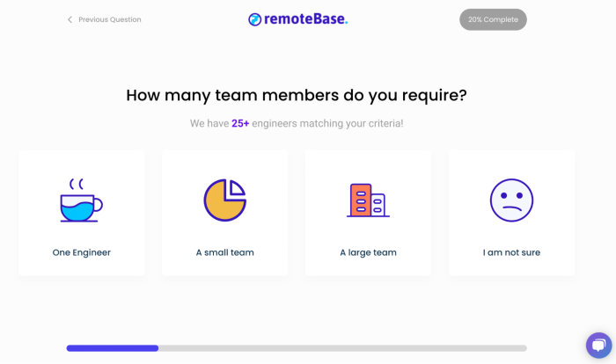This screenshot has width=616, height=364.
Task: Click the gray unfilled progress bar portion
Action: (343, 348)
